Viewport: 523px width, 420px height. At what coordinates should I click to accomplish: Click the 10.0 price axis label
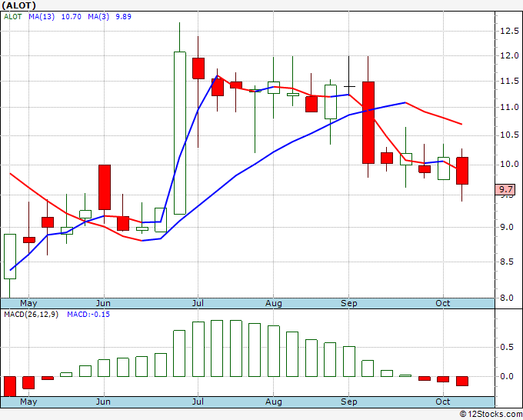tap(509, 164)
